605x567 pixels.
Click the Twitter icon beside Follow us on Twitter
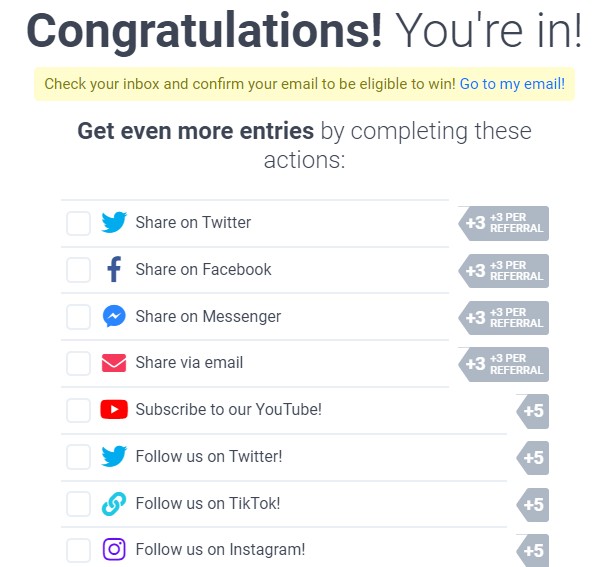(114, 456)
